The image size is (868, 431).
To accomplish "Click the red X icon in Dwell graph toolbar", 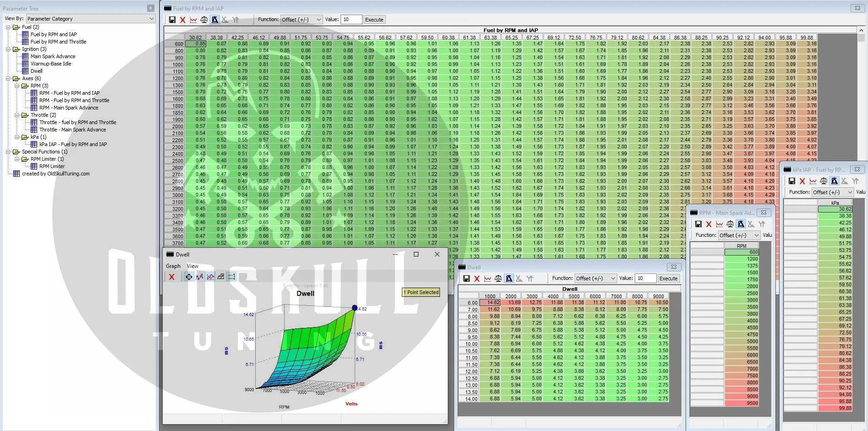I will pos(171,277).
